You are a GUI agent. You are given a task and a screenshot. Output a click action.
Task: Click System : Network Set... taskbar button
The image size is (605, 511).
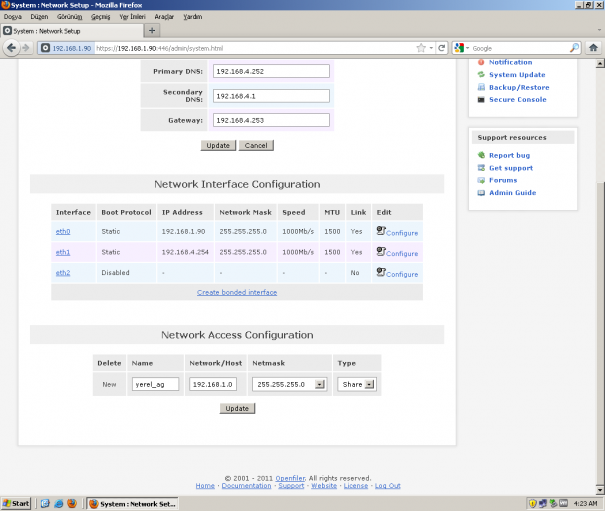click(x=132, y=504)
